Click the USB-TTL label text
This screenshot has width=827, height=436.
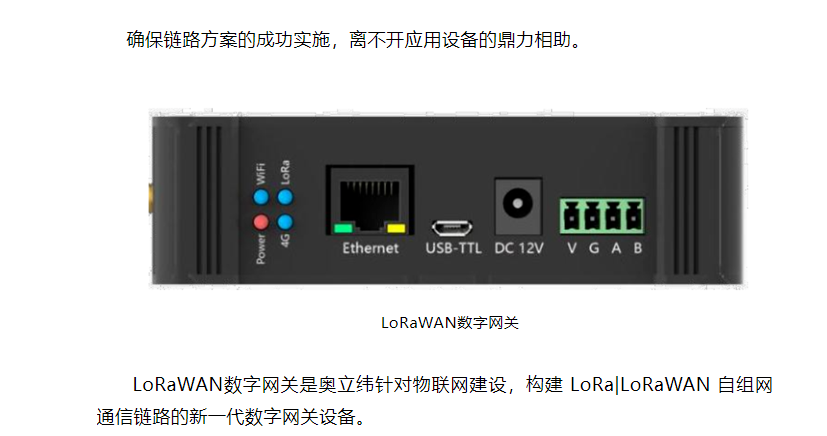click(x=454, y=248)
